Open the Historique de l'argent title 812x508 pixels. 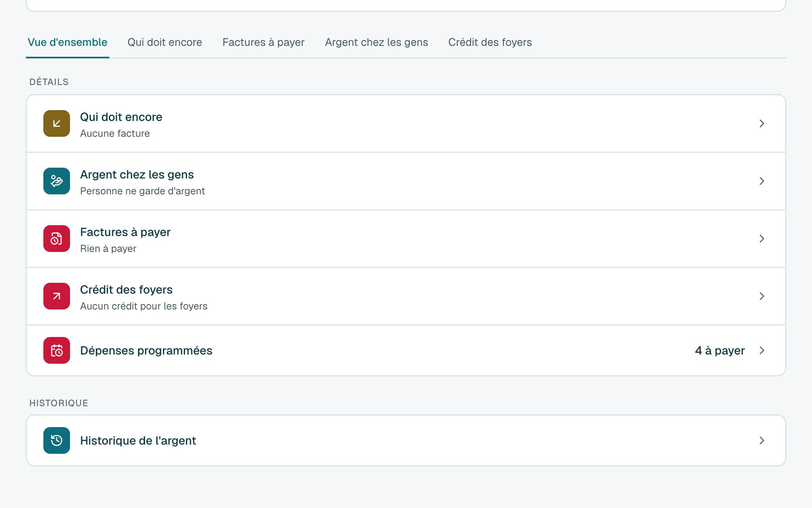138,440
